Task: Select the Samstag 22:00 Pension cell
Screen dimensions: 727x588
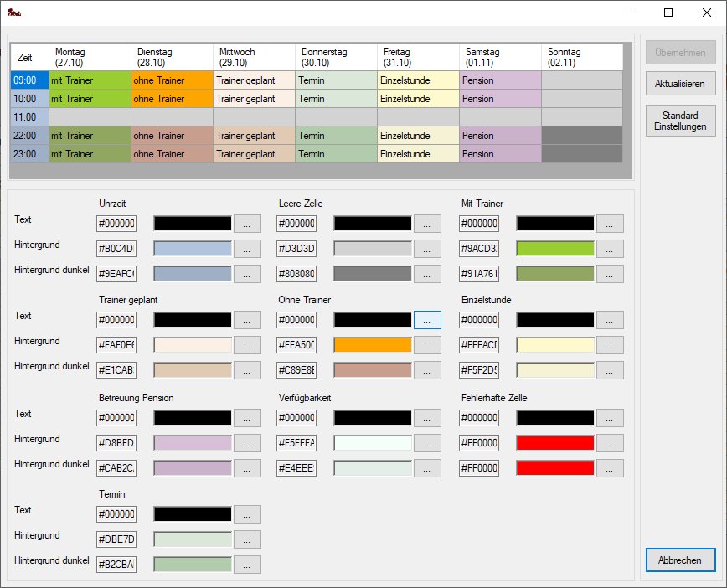Action: click(x=500, y=136)
